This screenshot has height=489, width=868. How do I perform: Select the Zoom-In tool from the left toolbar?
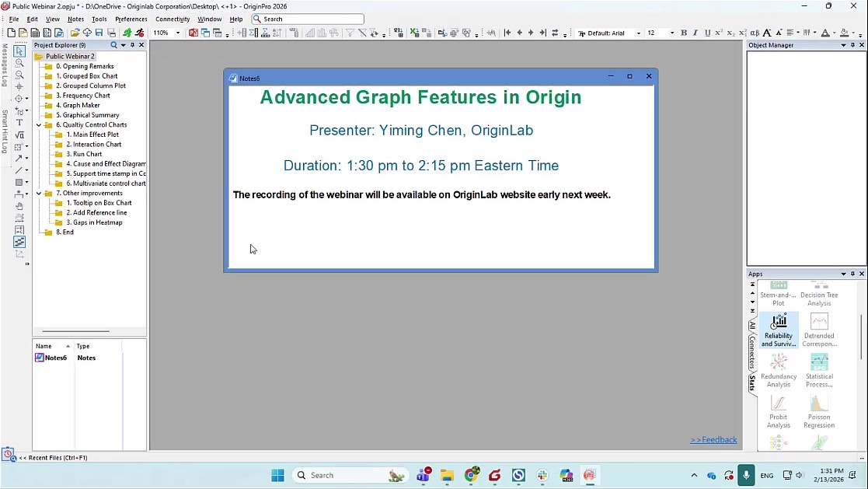[x=19, y=63]
